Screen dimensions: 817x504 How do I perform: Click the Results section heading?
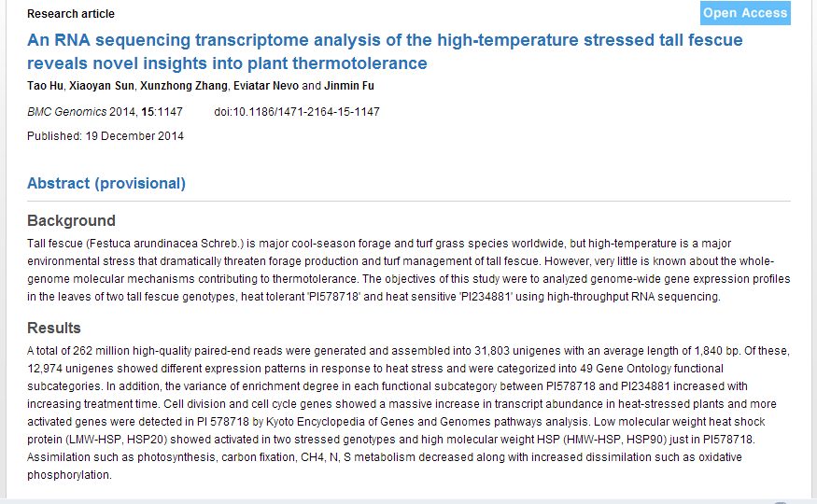point(54,328)
